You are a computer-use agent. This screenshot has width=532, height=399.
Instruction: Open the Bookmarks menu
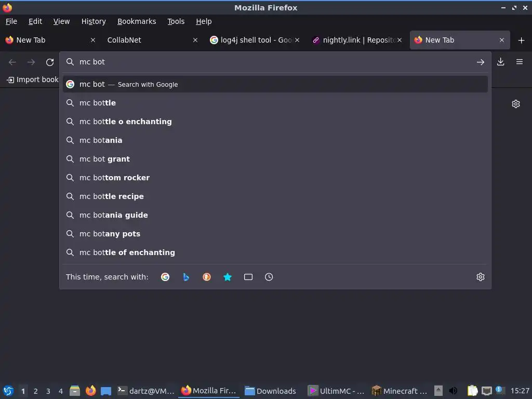point(137,21)
